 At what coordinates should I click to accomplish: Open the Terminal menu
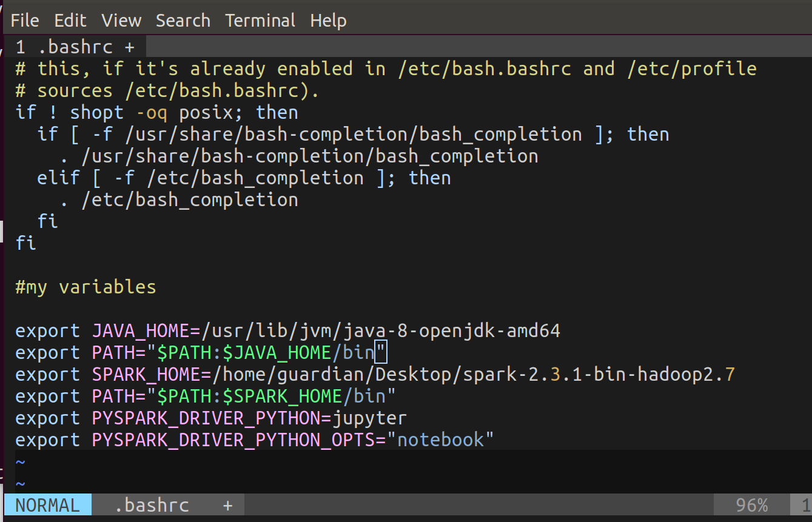tap(260, 21)
